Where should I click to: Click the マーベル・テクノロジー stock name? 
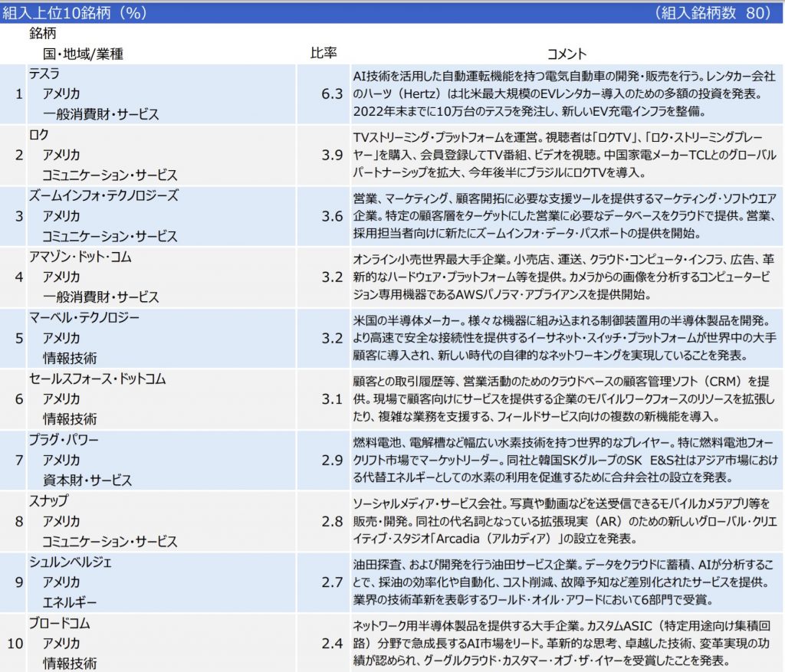click(x=84, y=318)
